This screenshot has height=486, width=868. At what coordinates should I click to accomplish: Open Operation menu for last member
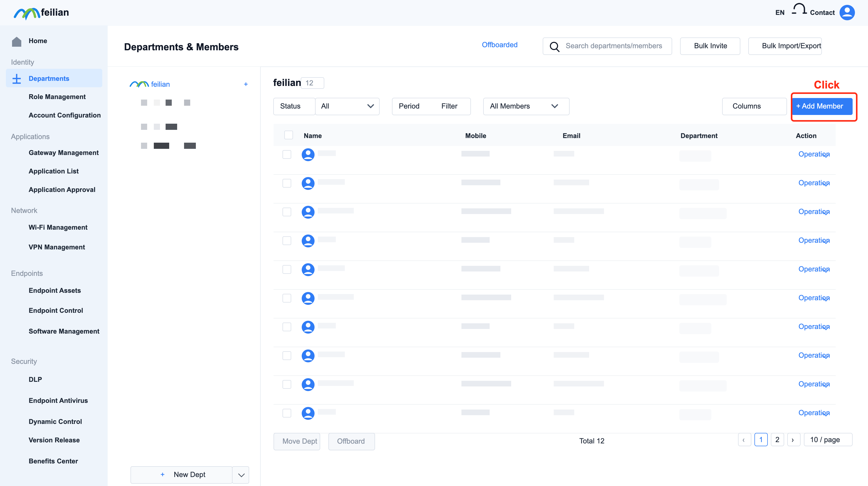pos(814,413)
